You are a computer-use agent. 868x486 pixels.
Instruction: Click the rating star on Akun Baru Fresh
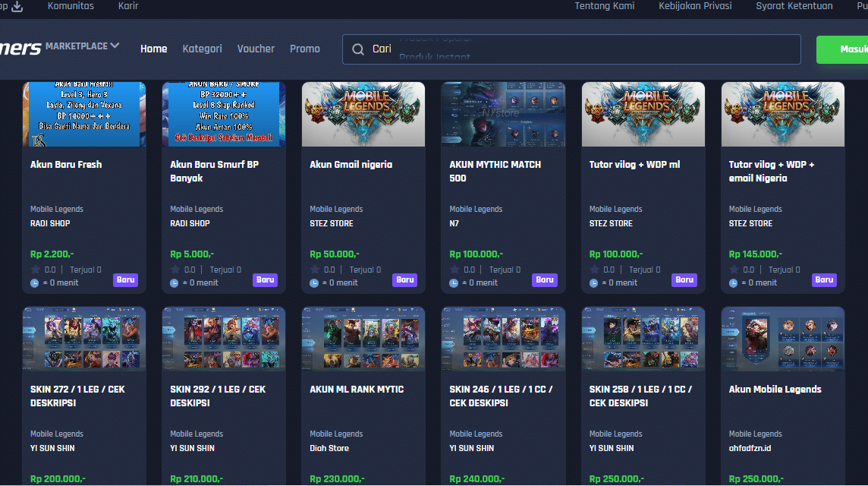(36, 270)
